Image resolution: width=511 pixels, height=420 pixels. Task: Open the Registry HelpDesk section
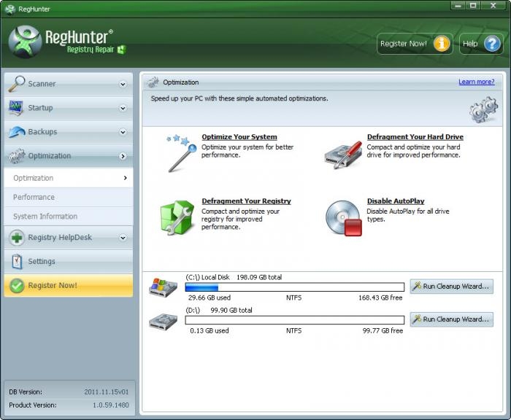click(69, 238)
